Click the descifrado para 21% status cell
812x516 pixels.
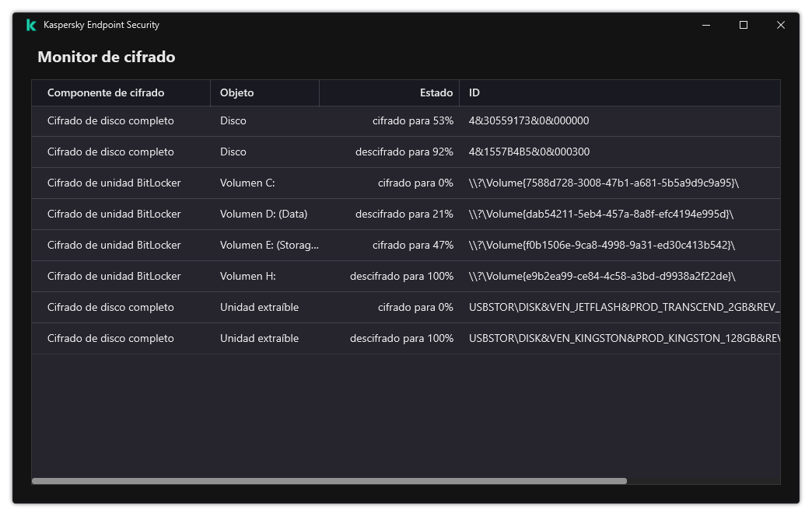404,214
